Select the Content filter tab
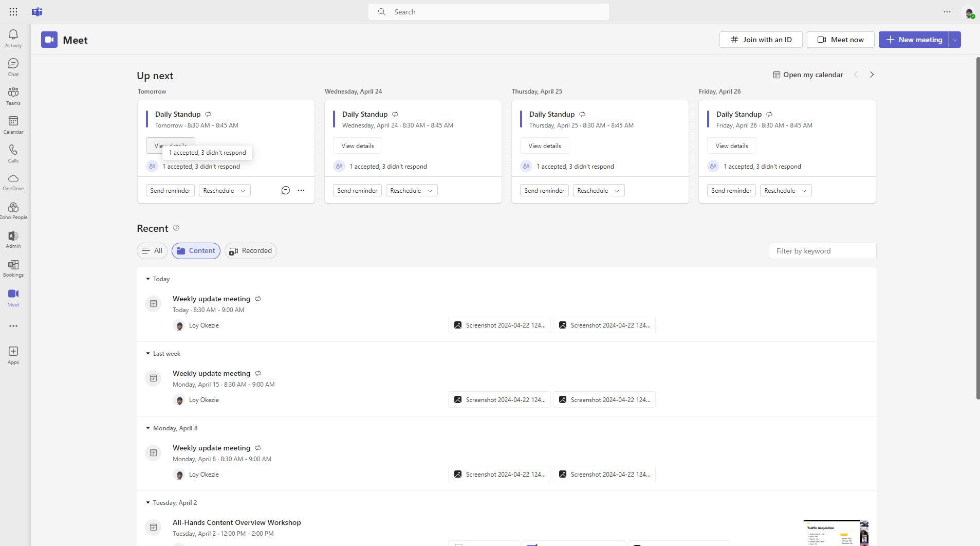 pos(196,251)
